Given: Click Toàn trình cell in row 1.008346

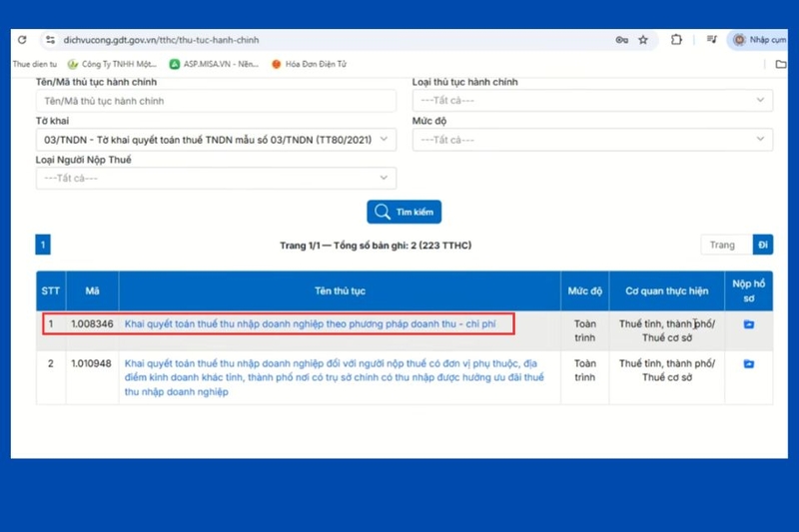Looking at the screenshot, I should point(584,330).
